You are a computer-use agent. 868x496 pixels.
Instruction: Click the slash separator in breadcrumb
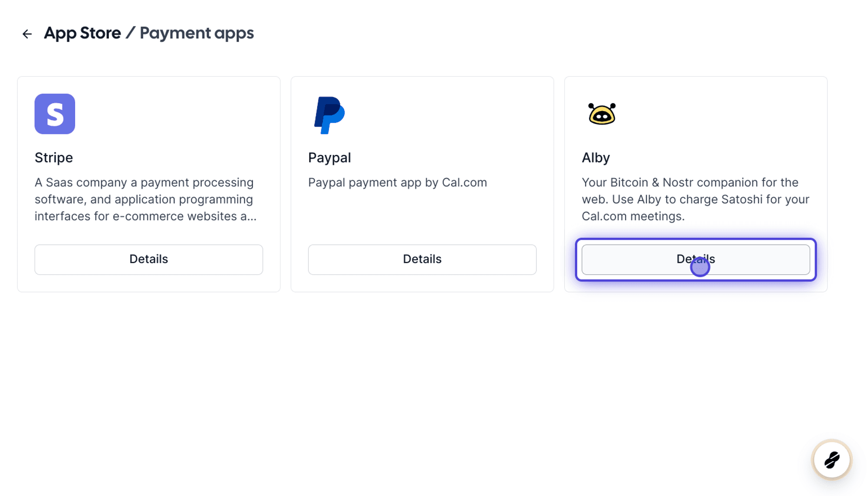(x=130, y=33)
